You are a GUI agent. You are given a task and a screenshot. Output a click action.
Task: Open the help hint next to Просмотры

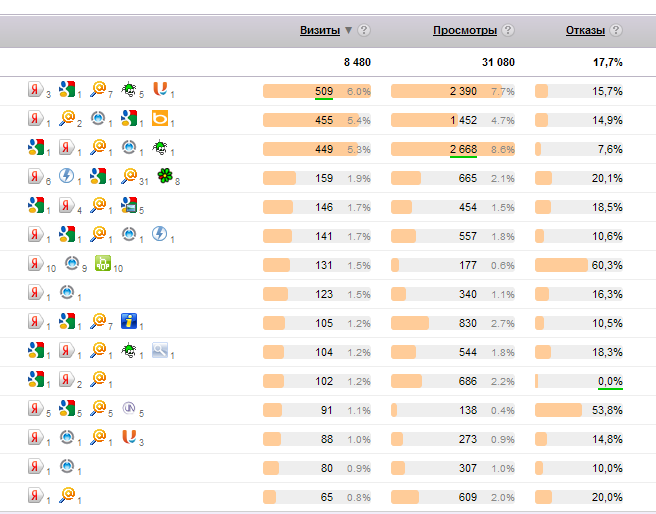(508, 30)
